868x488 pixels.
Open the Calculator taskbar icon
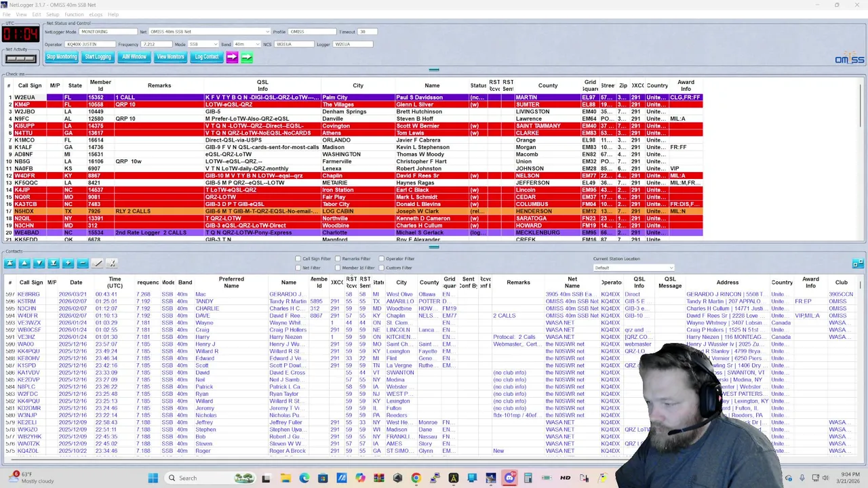[x=528, y=478]
